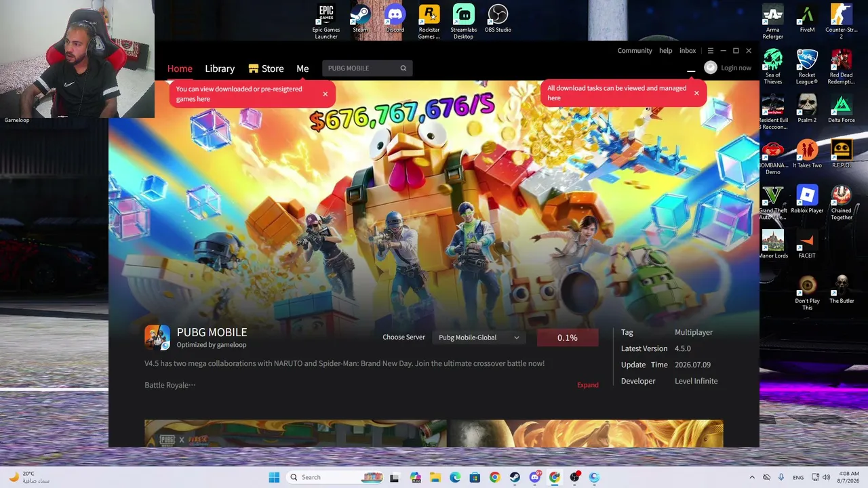Open the Store tab
The image size is (868, 488).
point(266,68)
